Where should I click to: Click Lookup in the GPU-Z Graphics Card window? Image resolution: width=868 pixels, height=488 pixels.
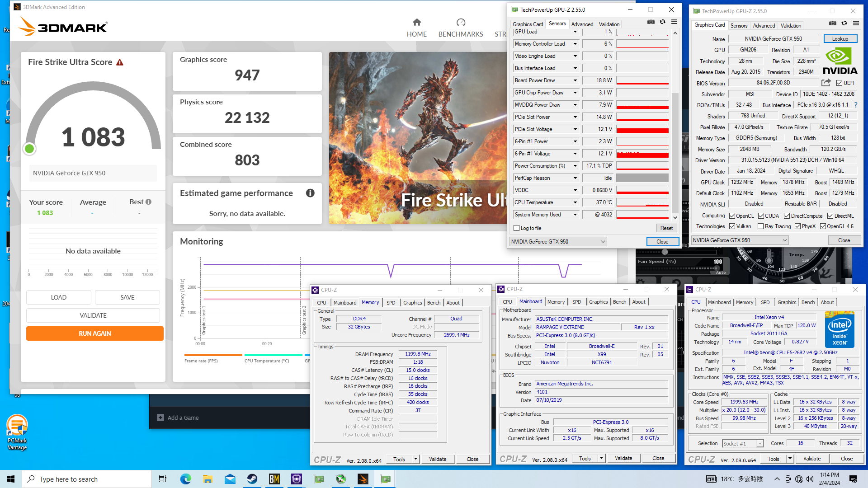click(840, 39)
